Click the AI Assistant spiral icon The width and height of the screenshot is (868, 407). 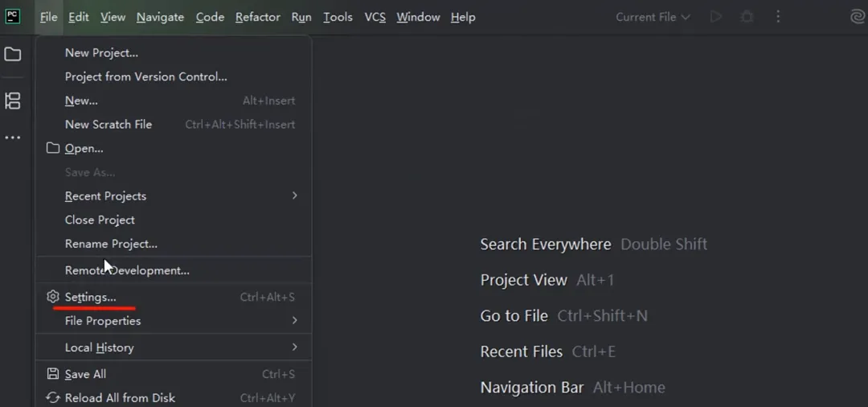coord(857,17)
